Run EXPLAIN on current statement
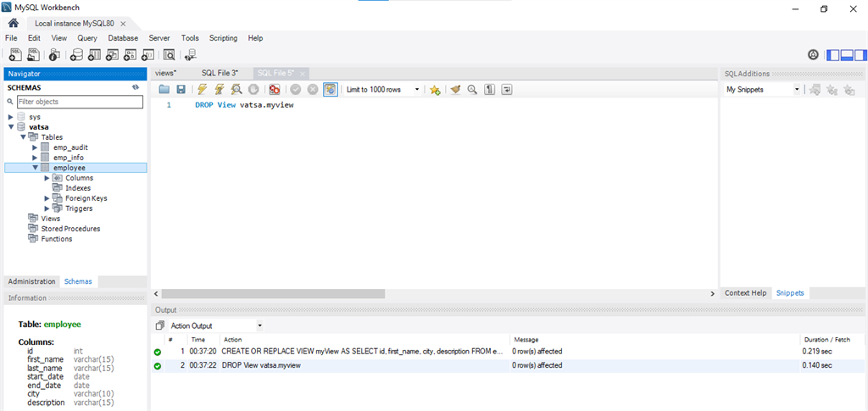The width and height of the screenshot is (868, 411). coord(236,89)
